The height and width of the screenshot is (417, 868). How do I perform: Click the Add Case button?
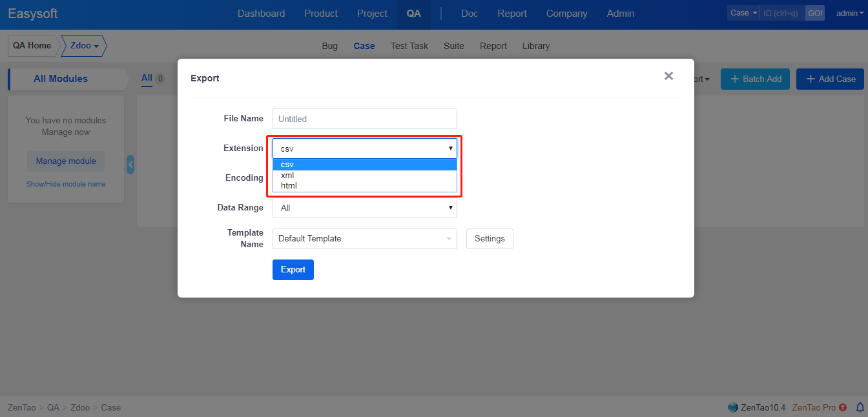click(830, 79)
